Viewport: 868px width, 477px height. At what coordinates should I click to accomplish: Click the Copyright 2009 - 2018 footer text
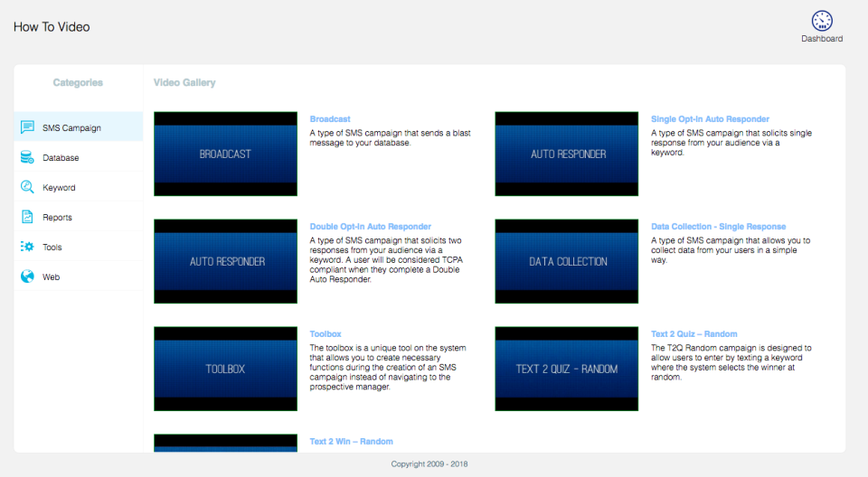pyautogui.click(x=429, y=463)
